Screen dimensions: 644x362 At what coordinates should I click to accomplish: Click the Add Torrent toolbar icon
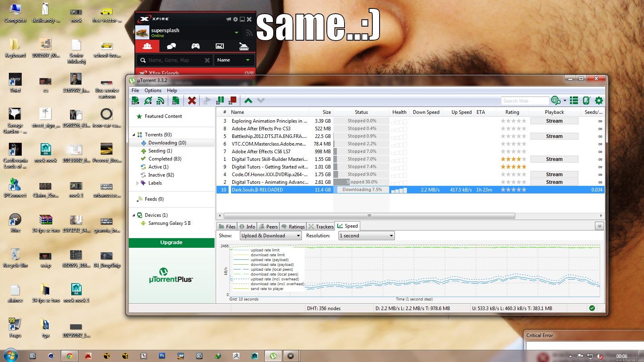(136, 101)
